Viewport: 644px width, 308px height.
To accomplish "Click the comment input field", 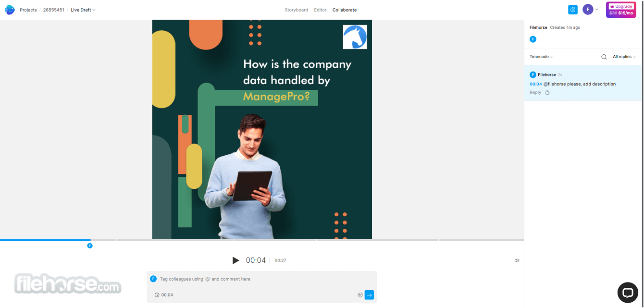I will (262, 279).
